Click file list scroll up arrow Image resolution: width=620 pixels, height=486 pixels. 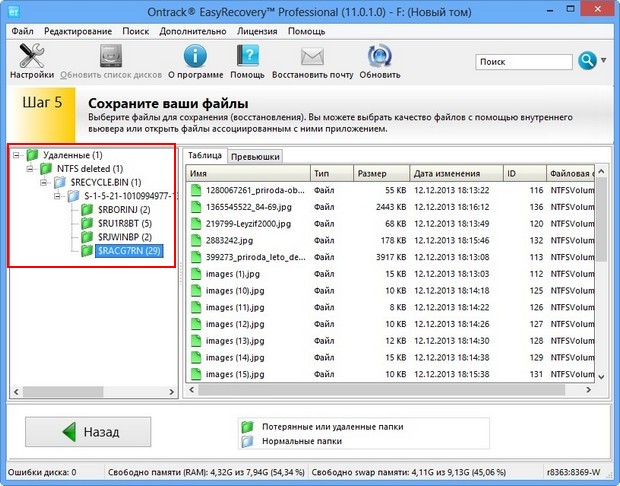tap(601, 171)
